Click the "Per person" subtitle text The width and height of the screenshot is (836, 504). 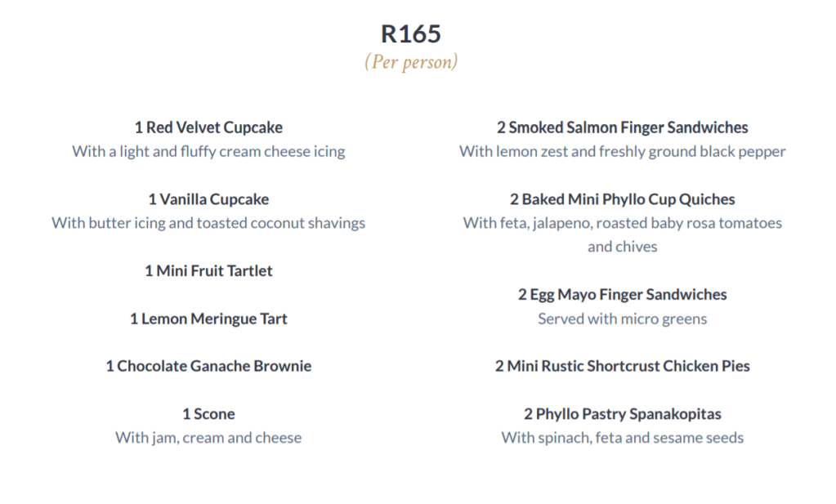pos(411,62)
